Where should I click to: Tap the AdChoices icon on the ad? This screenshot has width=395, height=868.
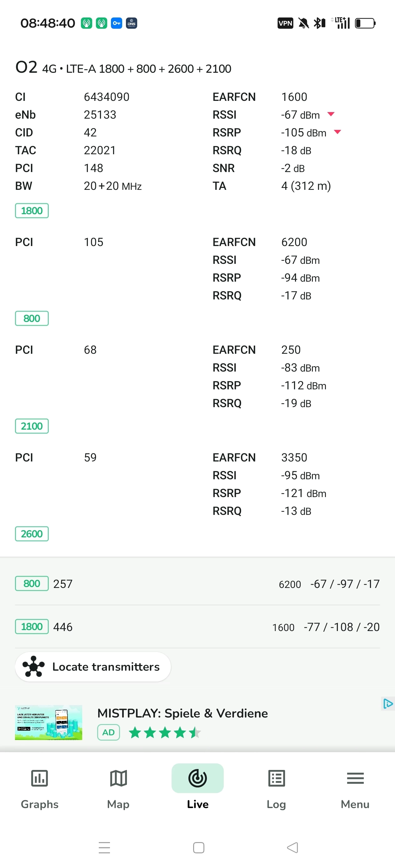[x=387, y=704]
